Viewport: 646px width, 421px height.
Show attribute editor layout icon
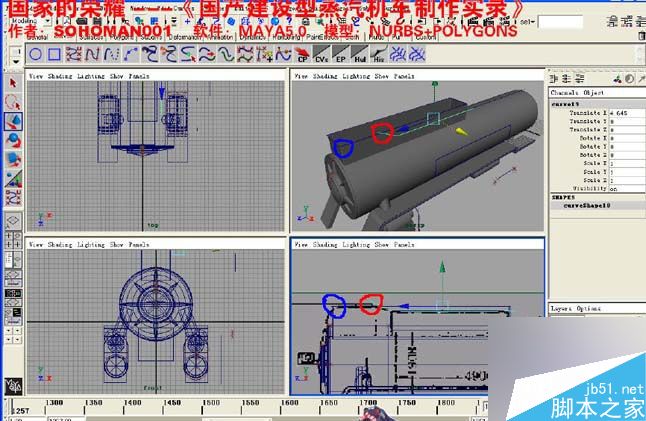613,21
